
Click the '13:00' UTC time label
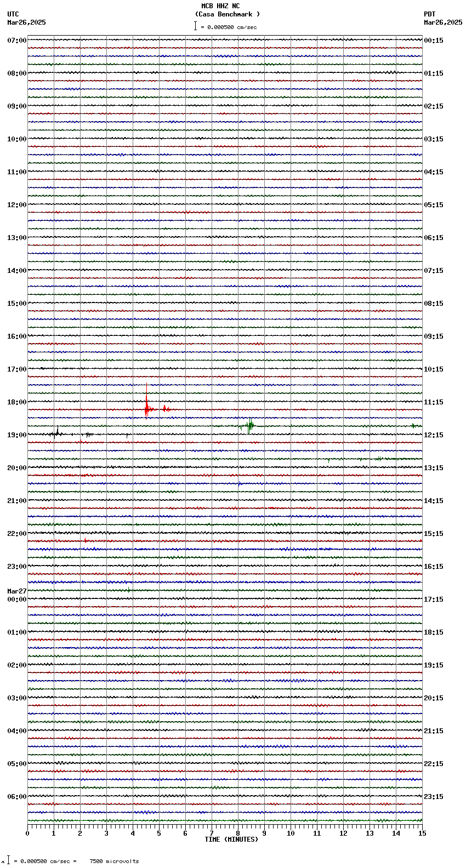click(17, 238)
